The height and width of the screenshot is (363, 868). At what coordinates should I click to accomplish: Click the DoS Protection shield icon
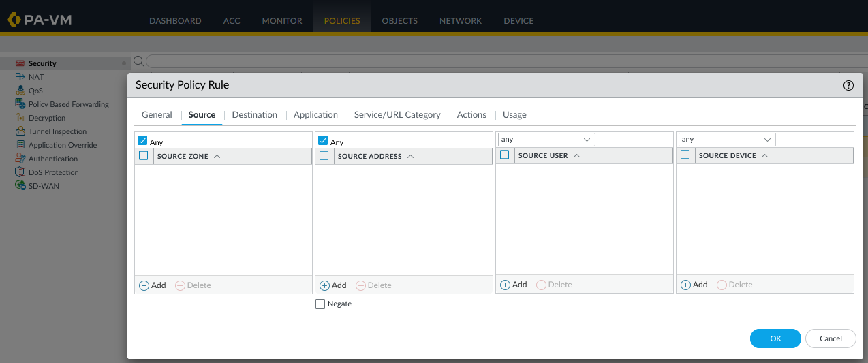(x=20, y=172)
